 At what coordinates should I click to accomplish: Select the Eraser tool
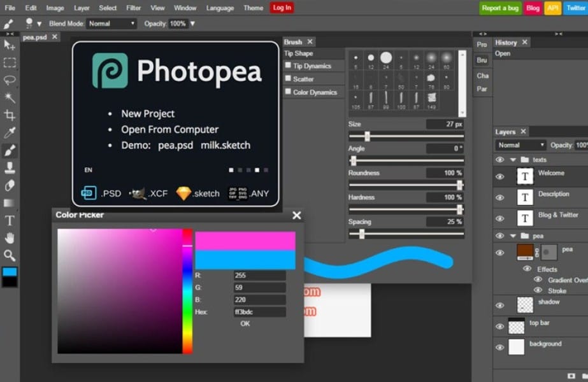pos(8,187)
